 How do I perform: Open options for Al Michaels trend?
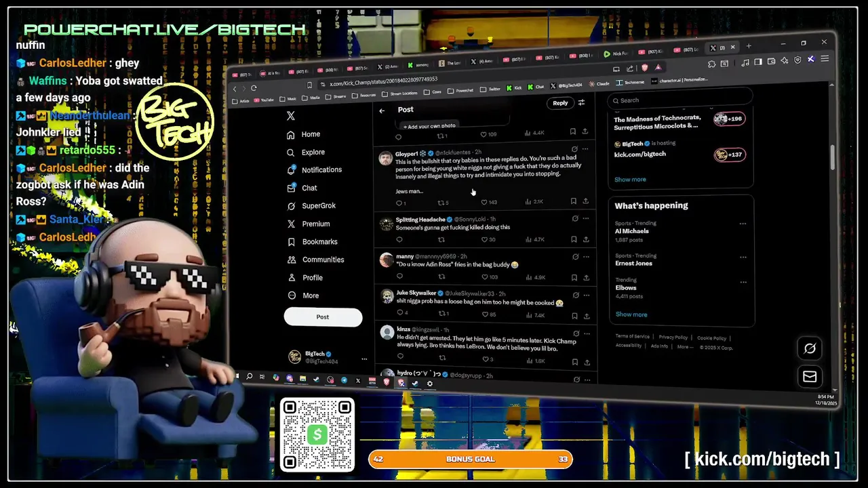pos(742,224)
